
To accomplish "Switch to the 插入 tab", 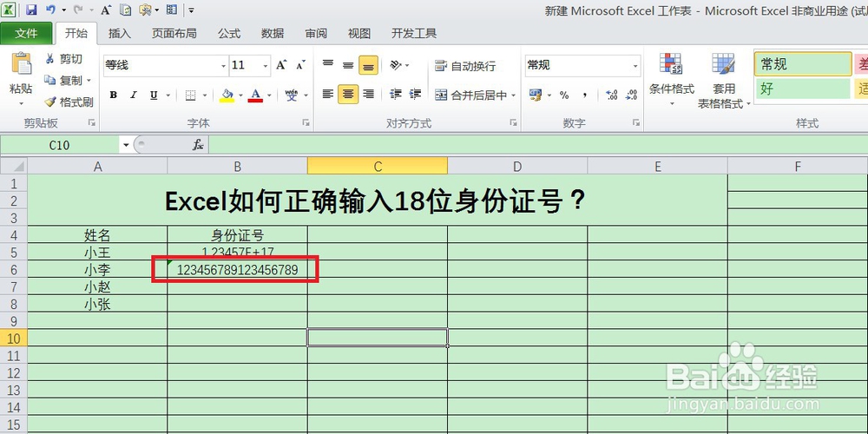I will (120, 33).
